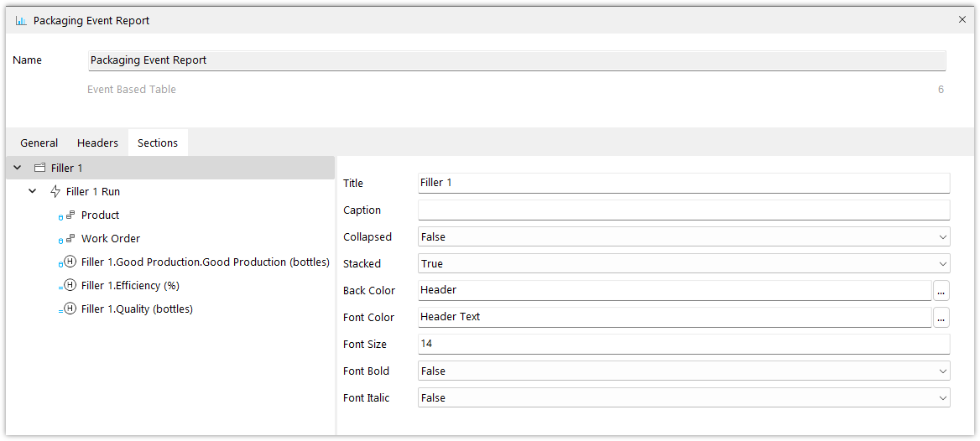Open the Font Bold dropdown

pyautogui.click(x=684, y=371)
